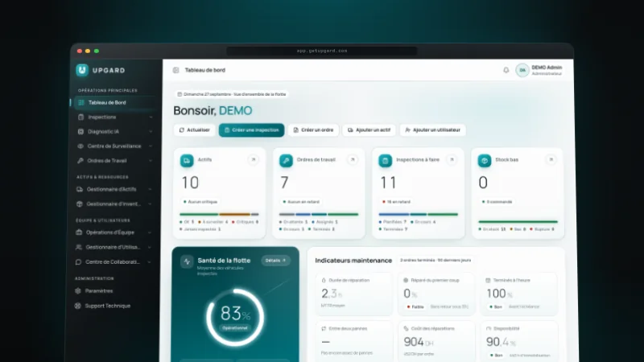Image resolution: width=644 pixels, height=362 pixels.
Task: Click the Actualiser button
Action: [194, 130]
